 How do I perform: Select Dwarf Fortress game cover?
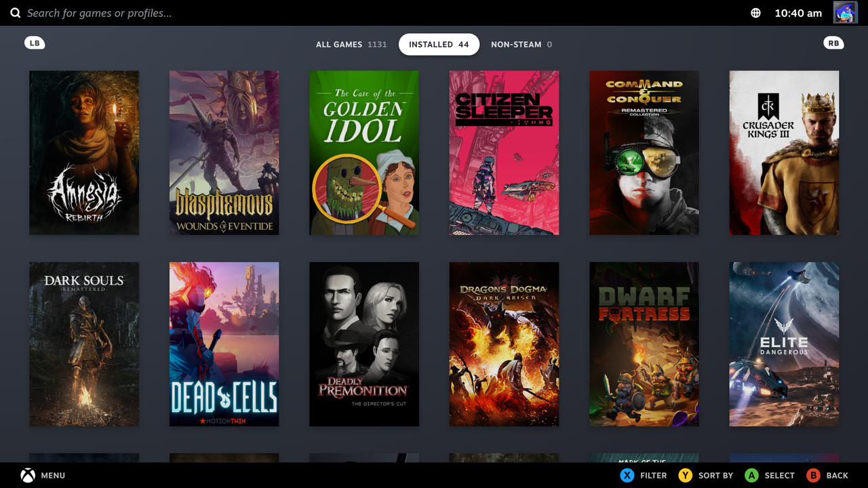644,344
